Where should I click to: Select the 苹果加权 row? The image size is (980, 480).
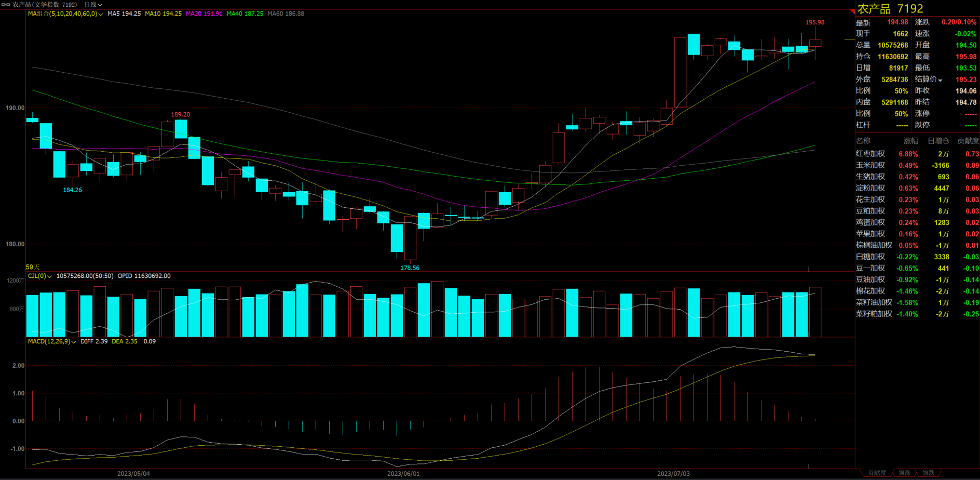coord(917,234)
